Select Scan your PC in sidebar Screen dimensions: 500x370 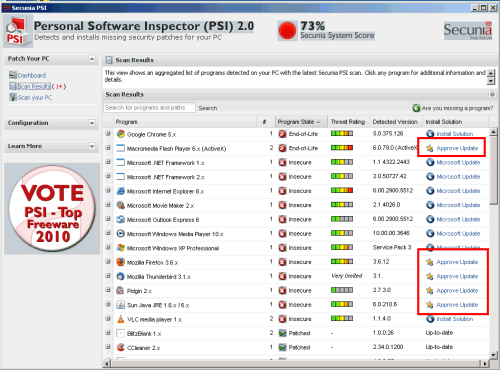point(35,97)
